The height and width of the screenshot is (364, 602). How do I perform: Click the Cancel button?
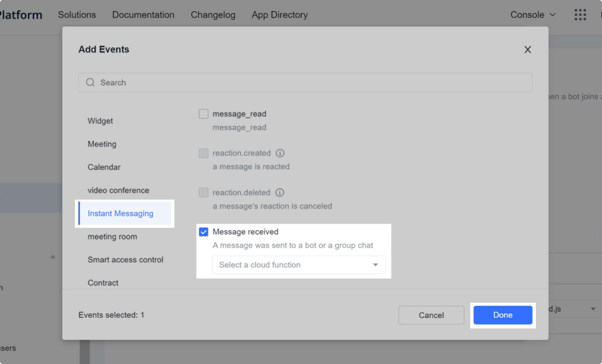point(431,315)
